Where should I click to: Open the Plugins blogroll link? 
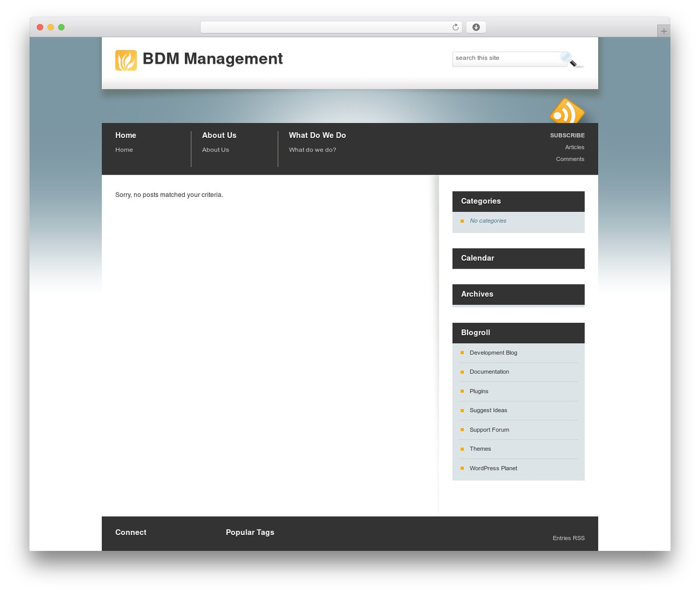[x=479, y=391]
